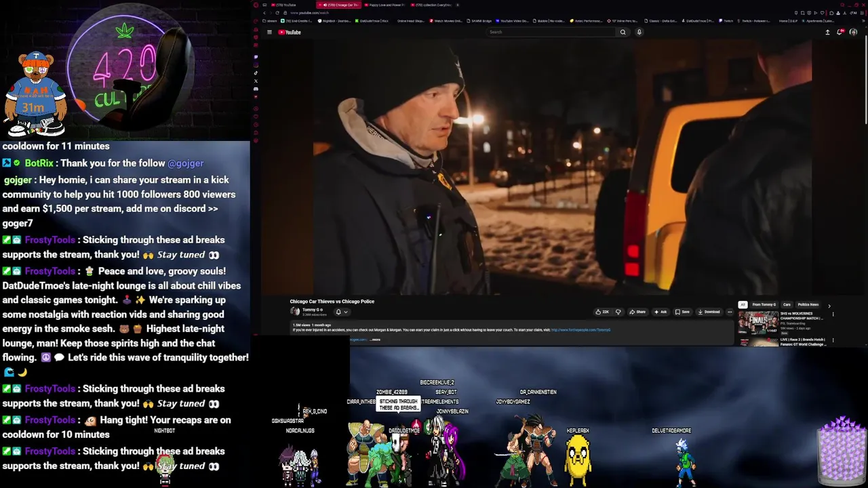Image resolution: width=868 pixels, height=488 pixels.
Task: Open the Apartments bookmark
Action: pyautogui.click(x=818, y=21)
